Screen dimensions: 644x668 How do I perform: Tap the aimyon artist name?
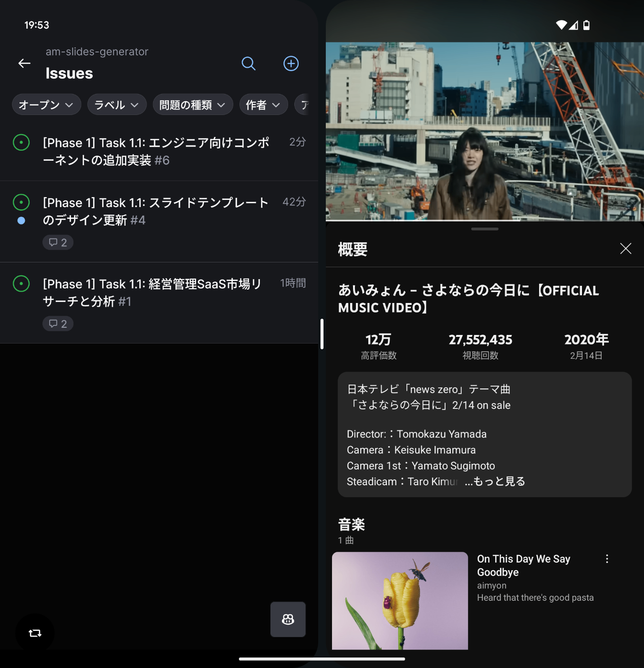(492, 585)
